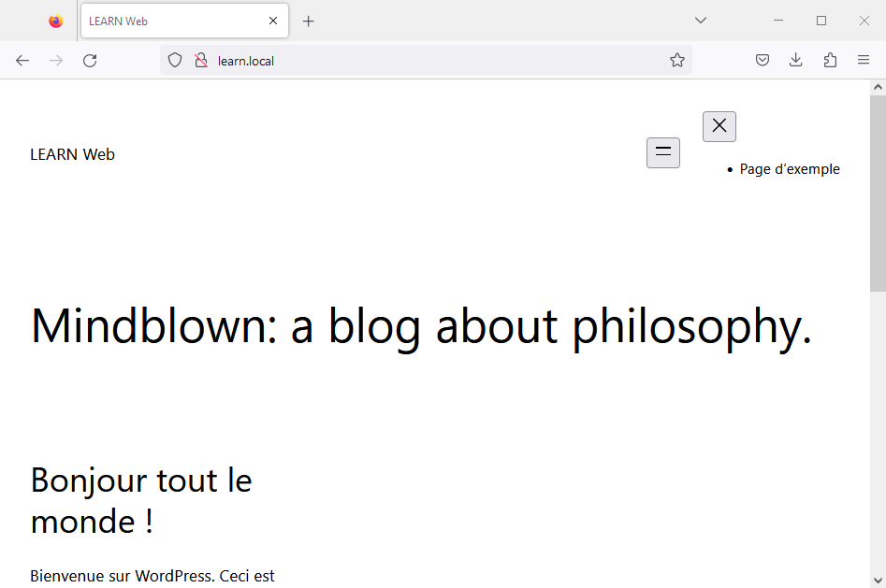This screenshot has height=588, width=886.
Task: Select the LEARN Web tab
Action: [168, 21]
